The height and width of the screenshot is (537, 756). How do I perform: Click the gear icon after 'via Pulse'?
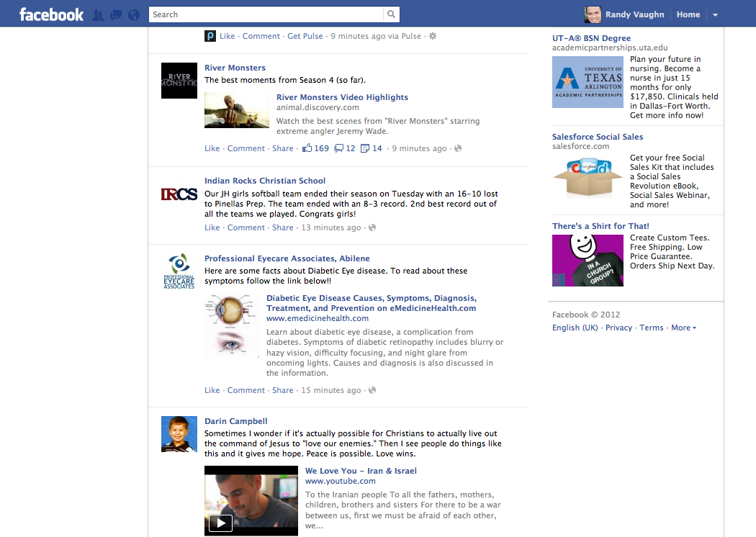point(433,36)
